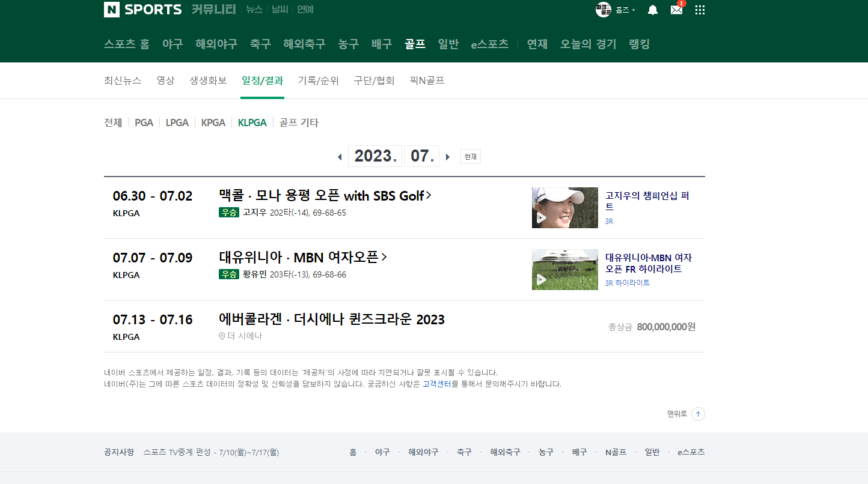Select 농구 in the green navigation bar
Screen dimensions: 868x484
(348, 44)
